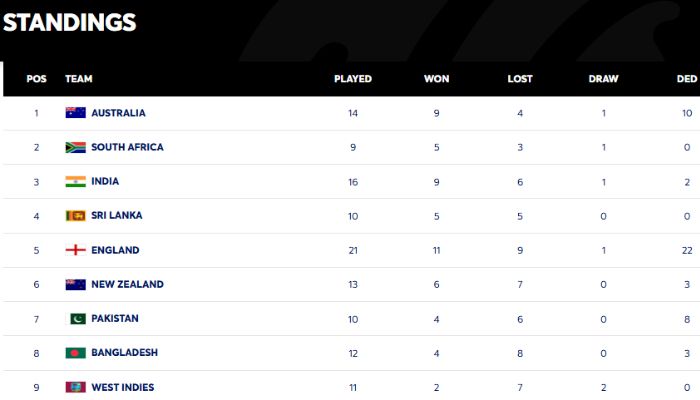
Task: Click the Sri Lanka flag icon
Action: click(75, 216)
